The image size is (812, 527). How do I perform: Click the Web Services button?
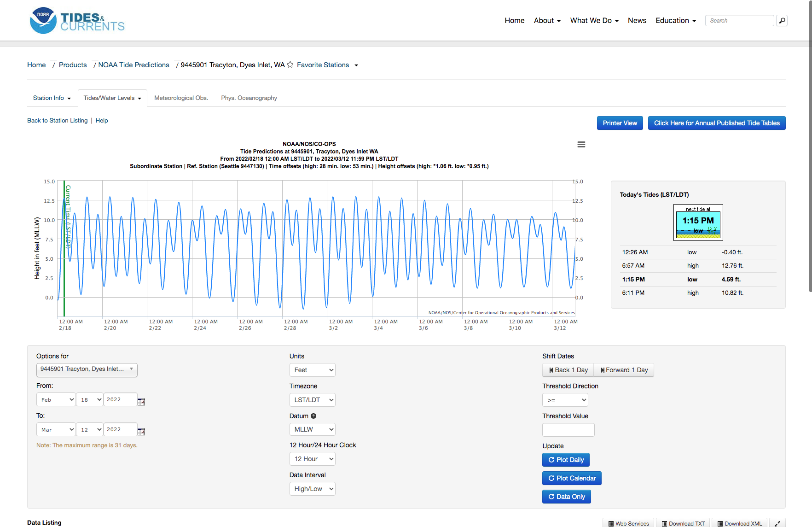pos(628,523)
